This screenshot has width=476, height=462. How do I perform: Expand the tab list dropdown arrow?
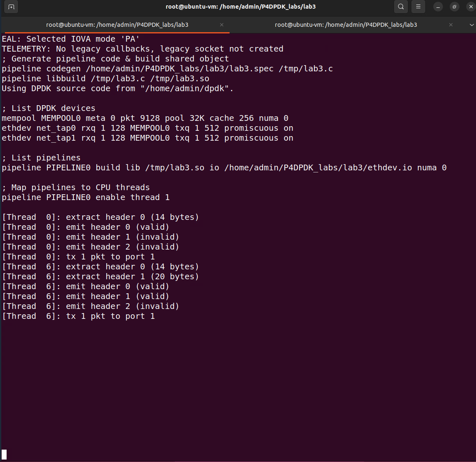tap(471, 25)
